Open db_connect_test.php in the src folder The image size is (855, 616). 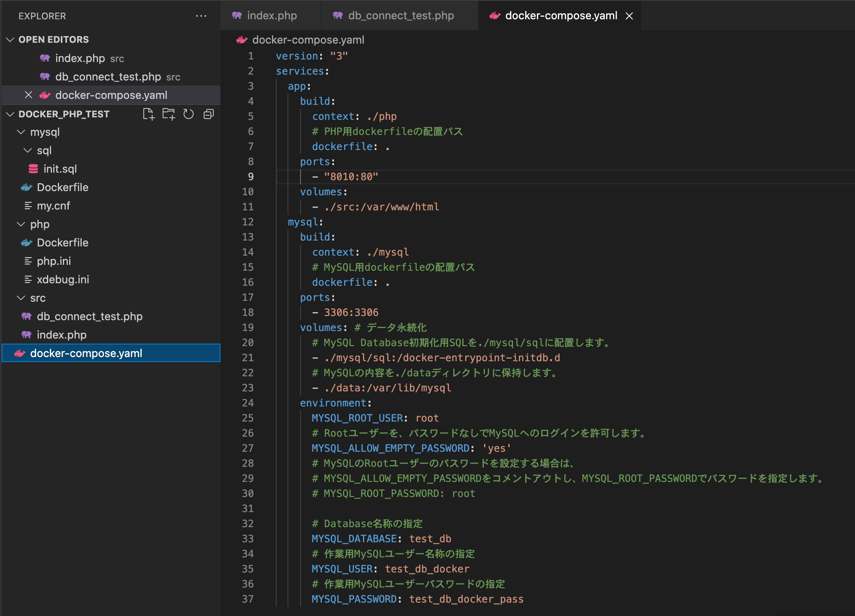point(111,316)
